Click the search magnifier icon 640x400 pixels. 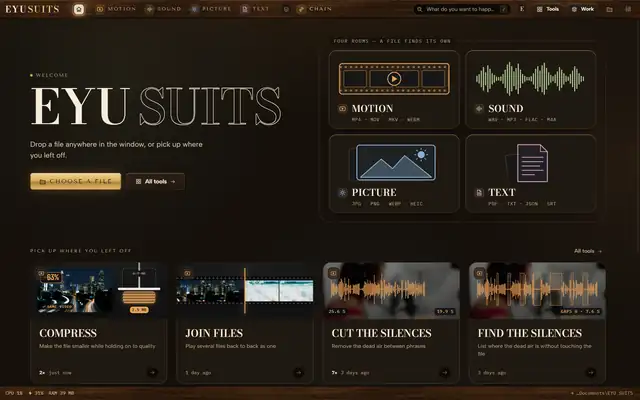(x=420, y=9)
